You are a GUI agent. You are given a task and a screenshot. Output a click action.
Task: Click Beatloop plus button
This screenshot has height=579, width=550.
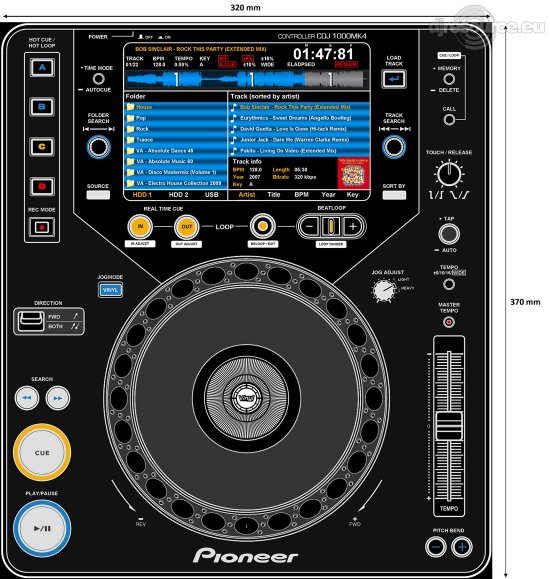click(x=353, y=226)
